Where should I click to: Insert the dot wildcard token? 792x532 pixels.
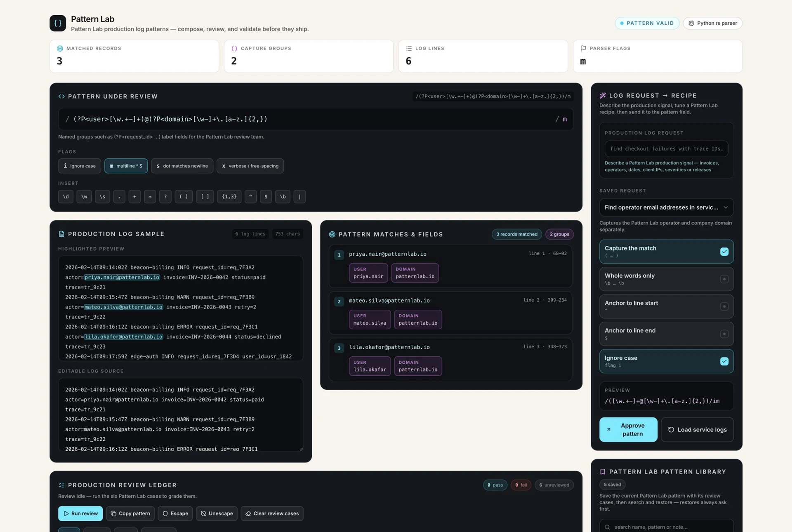[x=119, y=197]
